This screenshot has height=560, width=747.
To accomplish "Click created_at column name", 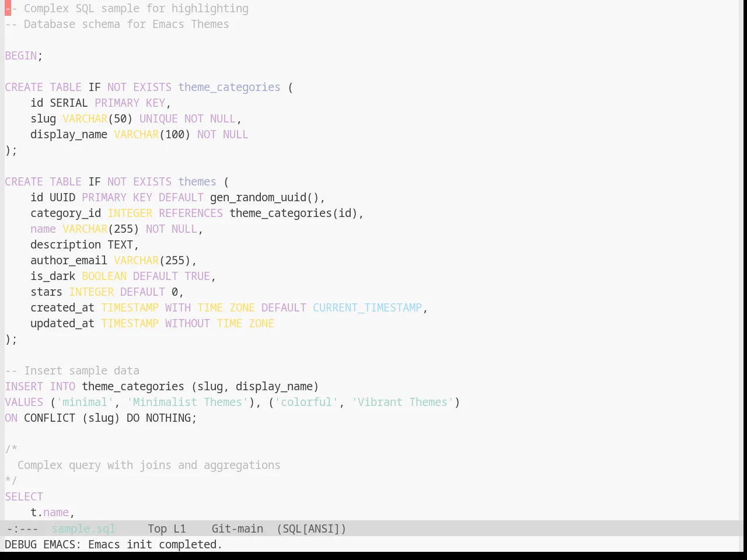I will [x=62, y=307].
